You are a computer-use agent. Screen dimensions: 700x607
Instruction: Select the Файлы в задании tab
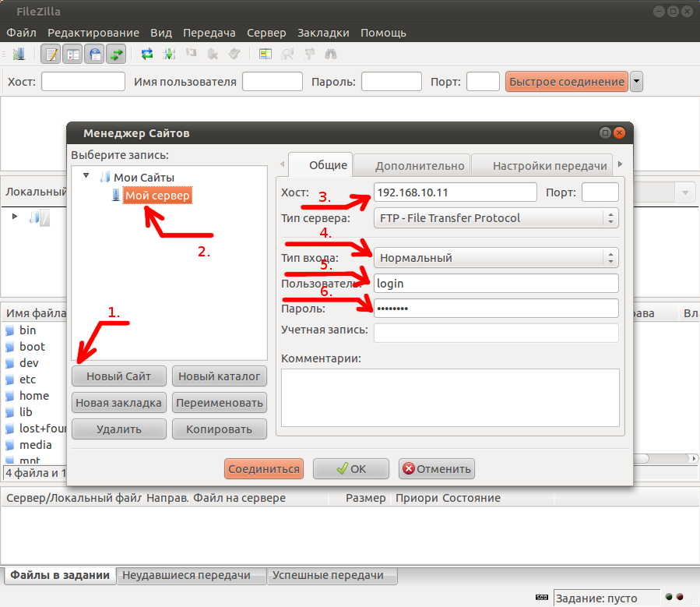coord(60,575)
